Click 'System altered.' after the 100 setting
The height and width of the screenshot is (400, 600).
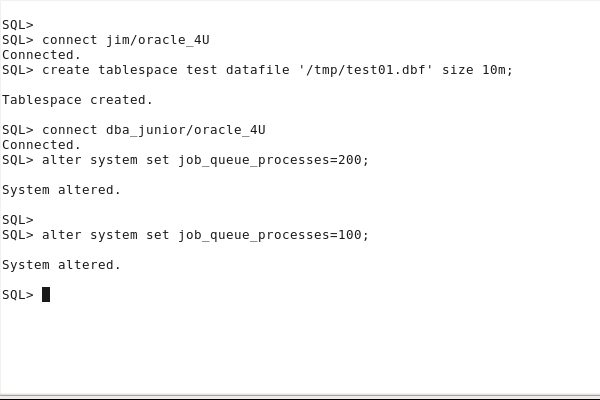pyautogui.click(x=61, y=265)
